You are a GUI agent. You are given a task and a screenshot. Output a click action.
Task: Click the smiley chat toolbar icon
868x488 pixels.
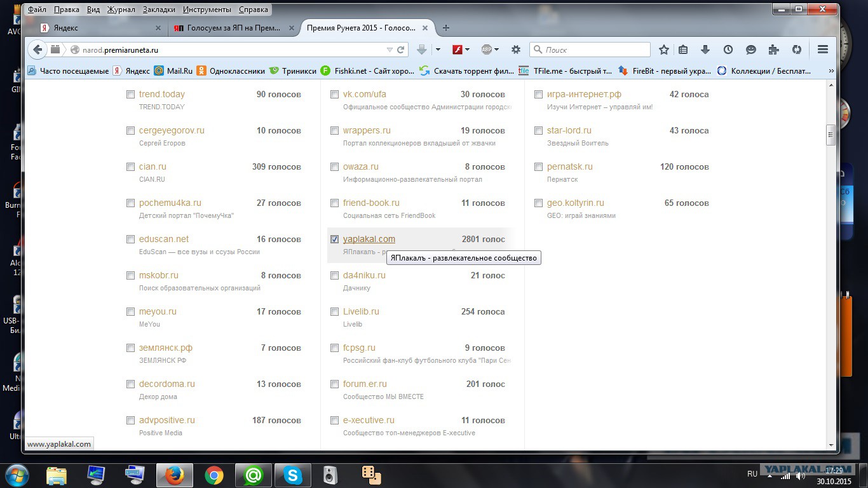point(751,50)
